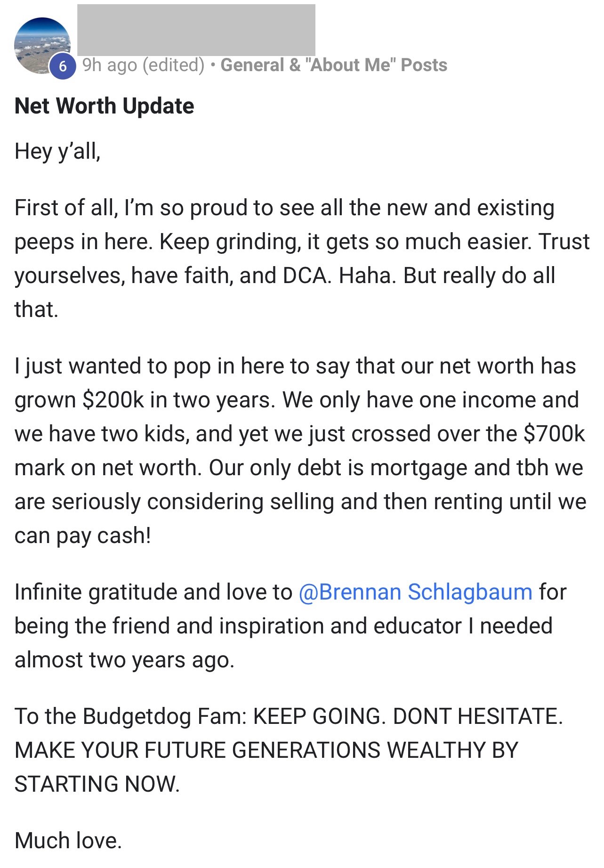Open the "Net Worth Update" post title
The image size is (604, 868).
104,106
